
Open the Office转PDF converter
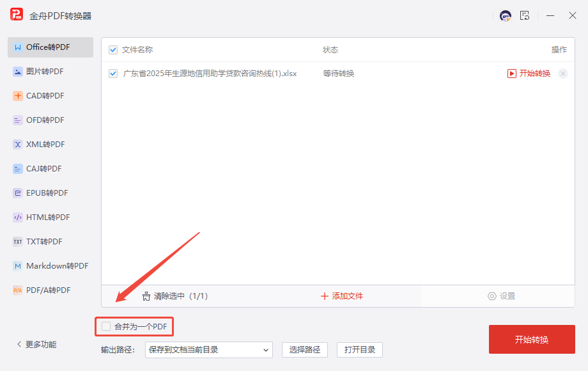pyautogui.click(x=50, y=47)
